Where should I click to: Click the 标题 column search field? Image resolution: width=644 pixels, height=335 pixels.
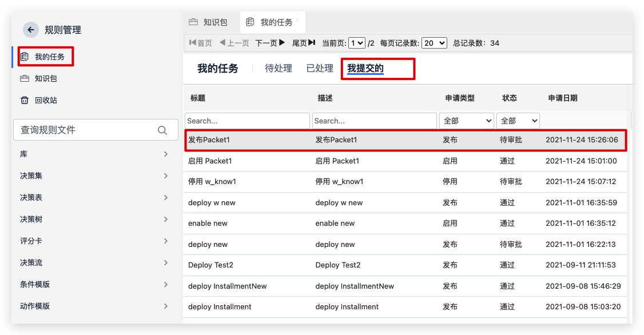[247, 121]
